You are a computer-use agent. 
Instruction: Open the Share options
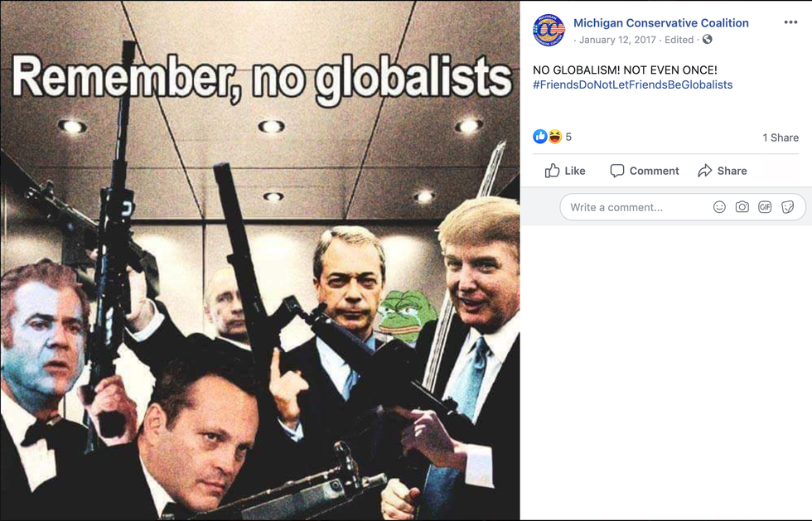click(x=723, y=171)
